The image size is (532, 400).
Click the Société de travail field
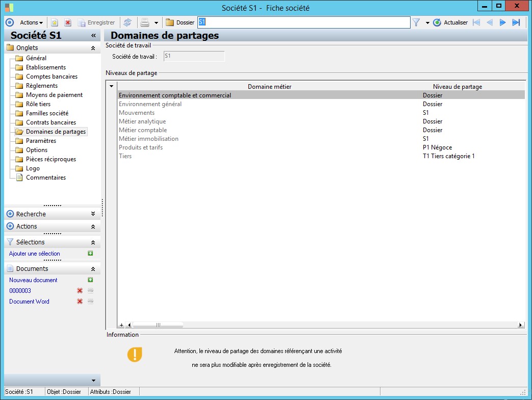pyautogui.click(x=194, y=56)
